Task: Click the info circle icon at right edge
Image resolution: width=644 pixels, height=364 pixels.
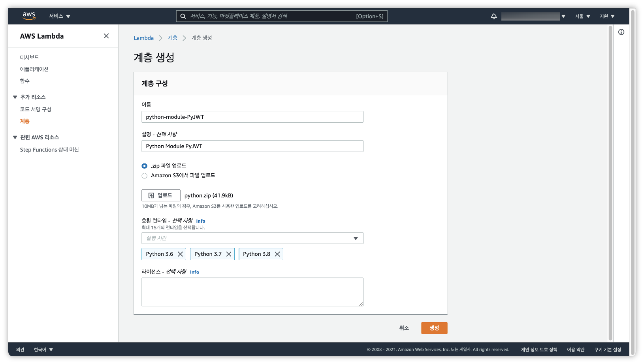Action: (x=621, y=32)
